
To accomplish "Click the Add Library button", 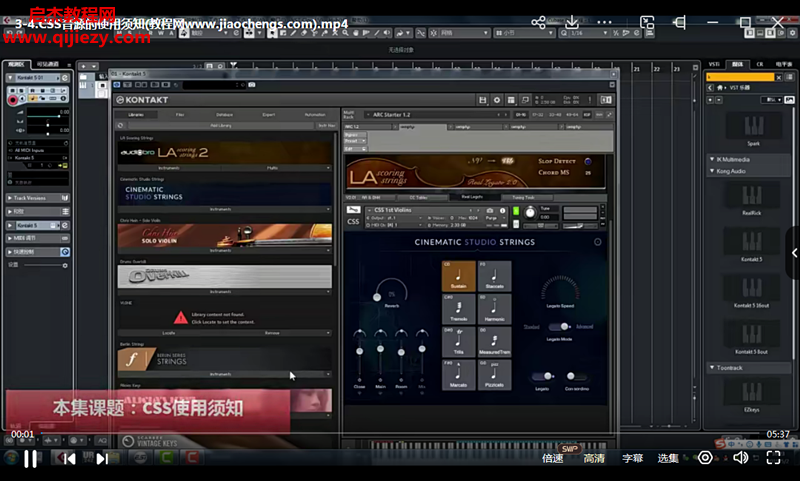I will click(221, 125).
